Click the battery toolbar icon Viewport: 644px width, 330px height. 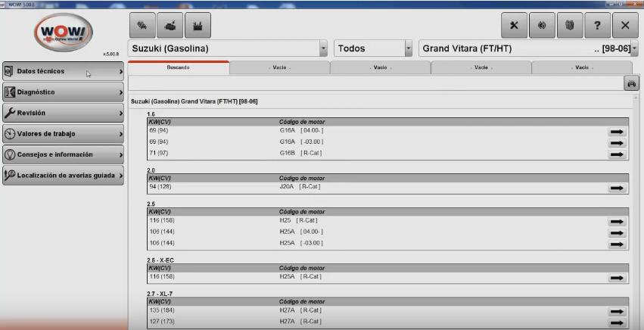tap(198, 26)
